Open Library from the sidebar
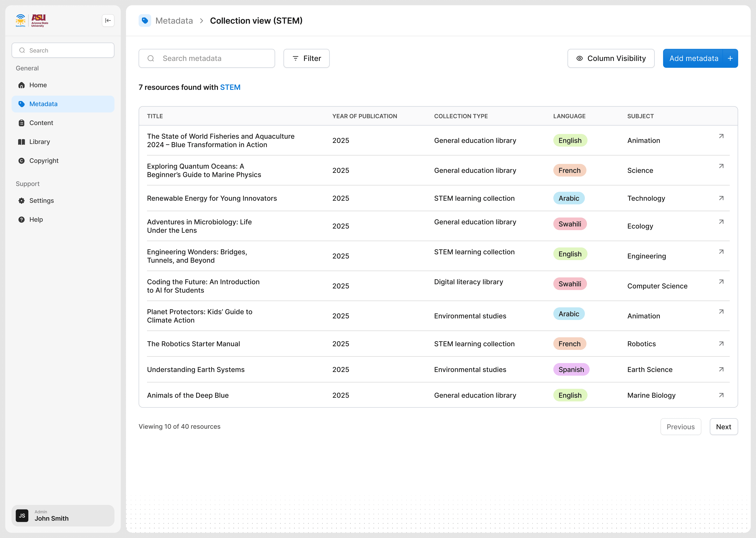The image size is (756, 538). [x=39, y=142]
